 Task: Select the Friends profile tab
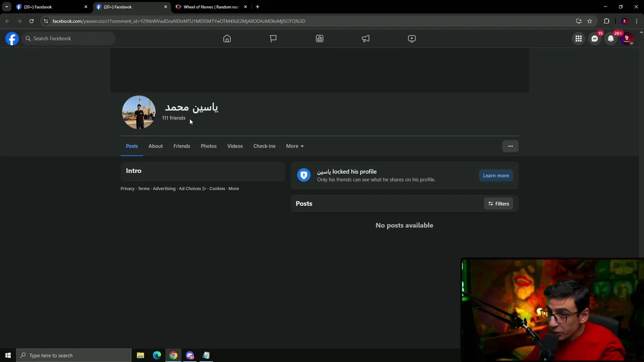182,146
